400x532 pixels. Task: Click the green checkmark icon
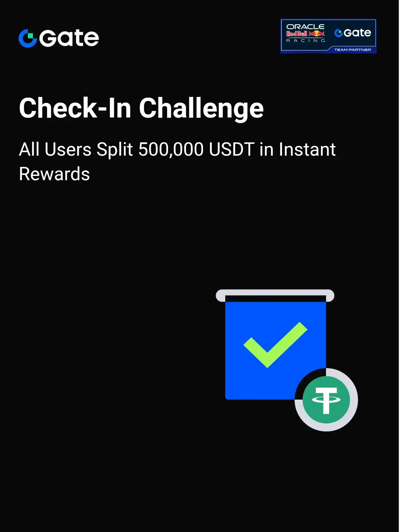click(275, 344)
